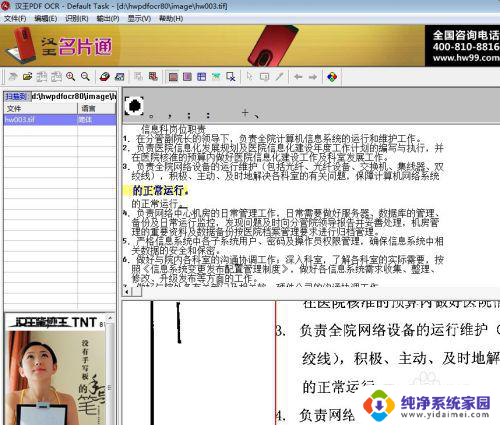Viewport: 500px width, 425px height.
Task: Open the 输出(P) menu
Action: pos(108,19)
